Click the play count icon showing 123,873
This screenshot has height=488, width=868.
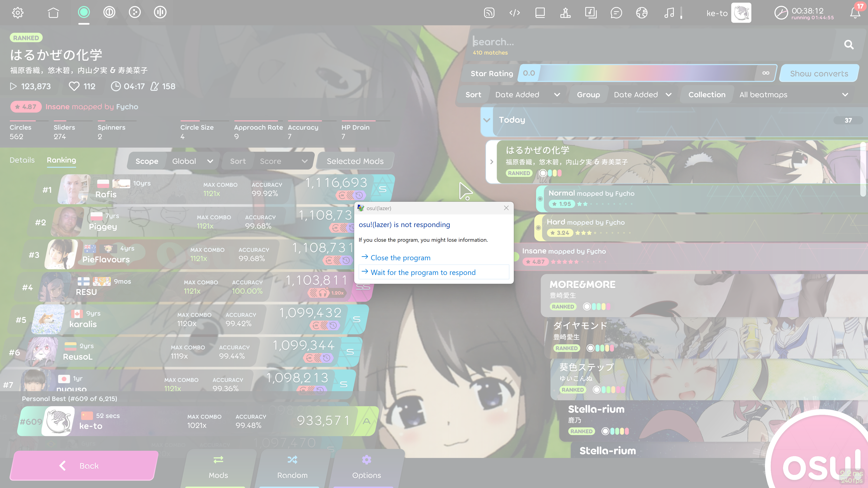[x=13, y=86]
